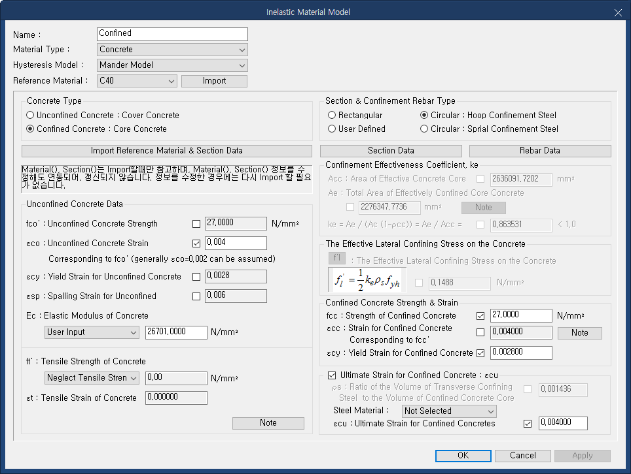Toggle the εco Unconfined Concrete Strain checkbox
This screenshot has height=474, width=631.
tap(196, 243)
